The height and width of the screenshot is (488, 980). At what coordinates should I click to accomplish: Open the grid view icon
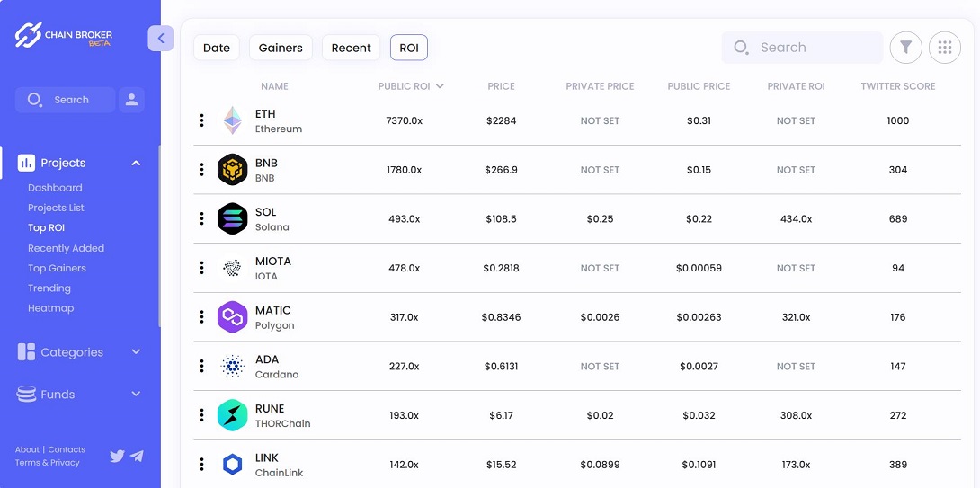[x=944, y=48]
